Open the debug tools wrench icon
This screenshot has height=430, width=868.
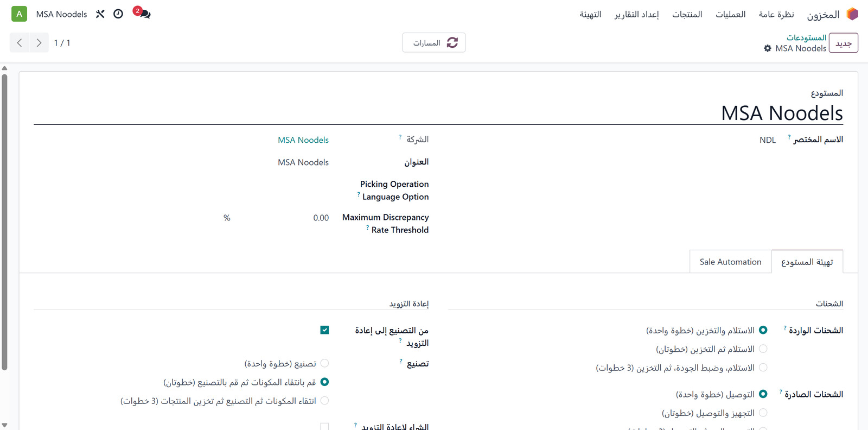[x=100, y=14]
